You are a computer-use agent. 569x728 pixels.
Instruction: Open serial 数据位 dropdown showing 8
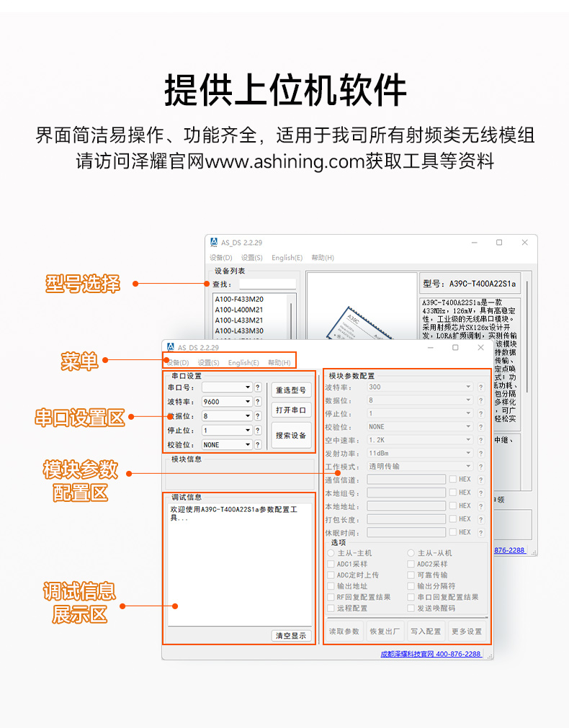227,416
